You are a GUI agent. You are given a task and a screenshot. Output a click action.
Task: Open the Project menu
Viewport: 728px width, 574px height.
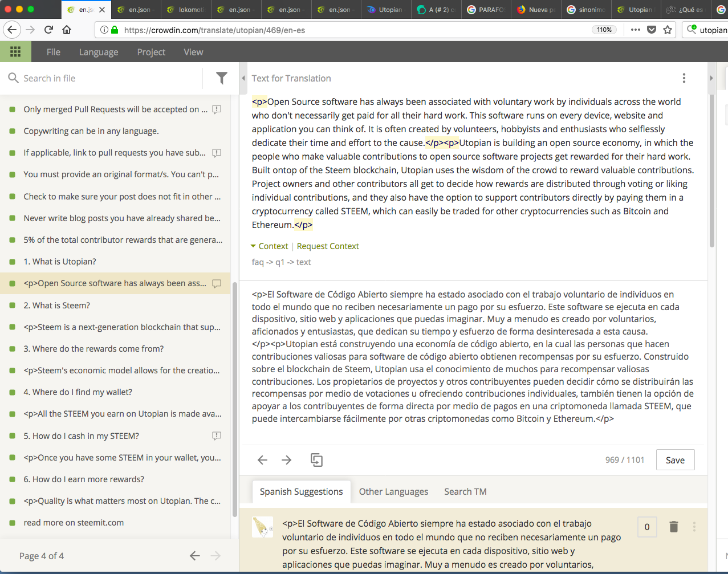(151, 52)
